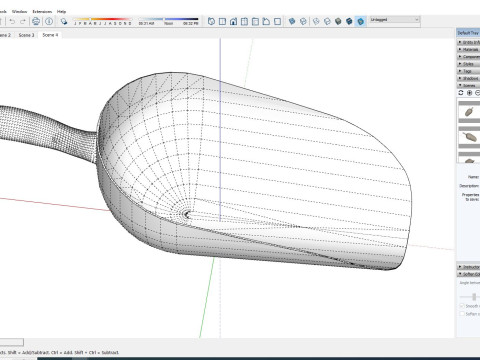This screenshot has height=360, width=480.
Task: Toggle the Smooth normals checkbox
Action: click(462, 306)
